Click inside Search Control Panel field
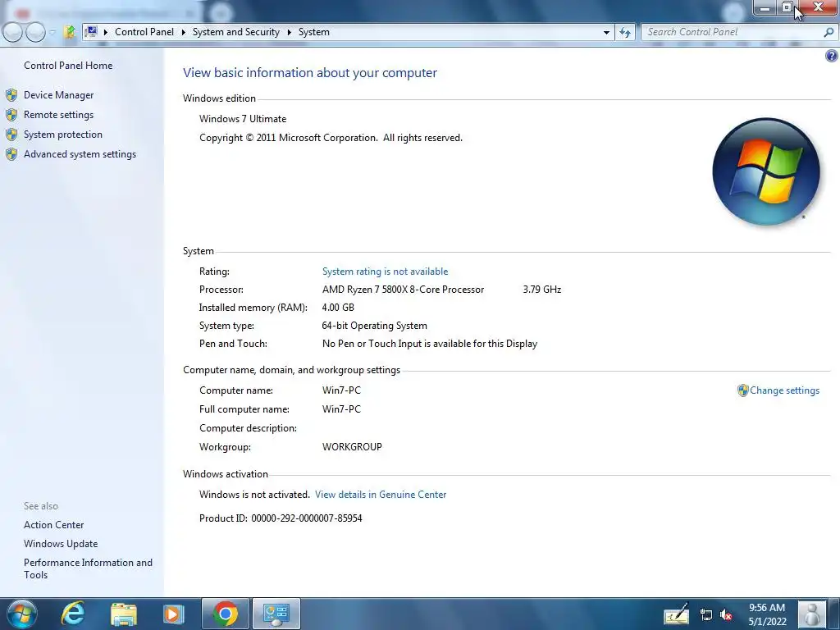Screen dimensions: 840x630 pos(732,32)
